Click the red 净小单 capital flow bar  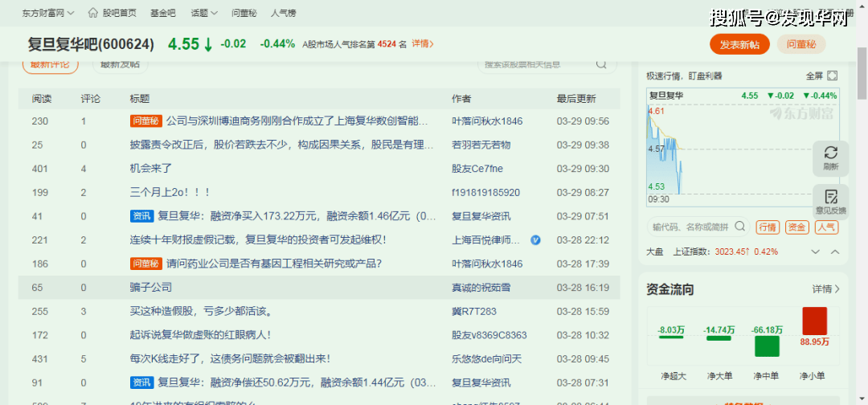pos(814,321)
